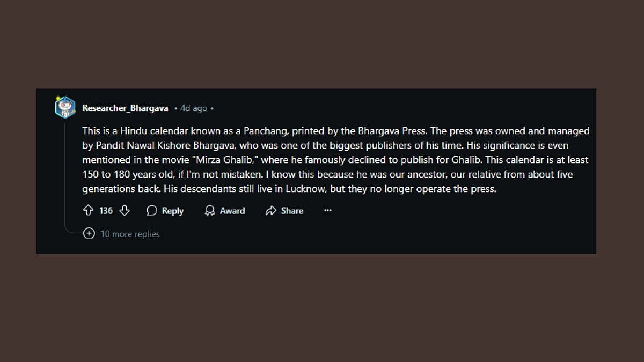Expand the 10 more replies thread
Viewport: 644px width, 362px height.
130,234
